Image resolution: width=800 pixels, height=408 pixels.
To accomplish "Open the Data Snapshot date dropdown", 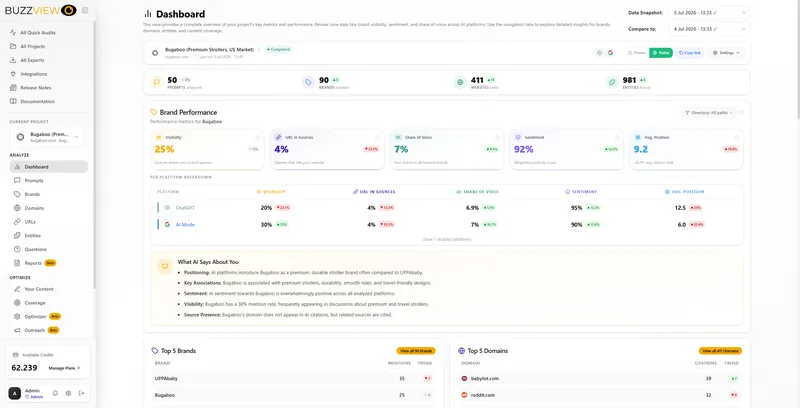I will (x=709, y=13).
